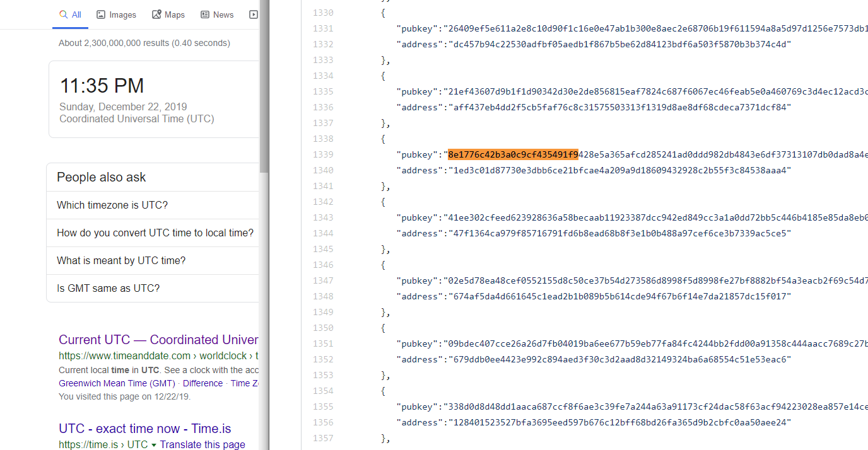Click the magnifying glass icon on the All tab

(62, 14)
